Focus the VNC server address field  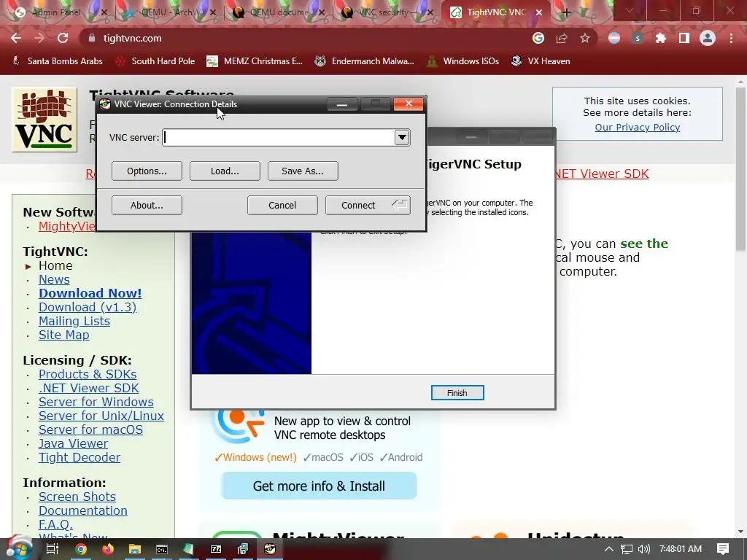point(279,138)
